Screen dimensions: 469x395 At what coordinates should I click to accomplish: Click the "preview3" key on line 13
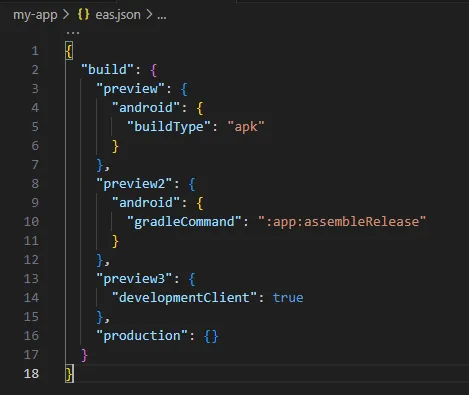[x=134, y=279]
